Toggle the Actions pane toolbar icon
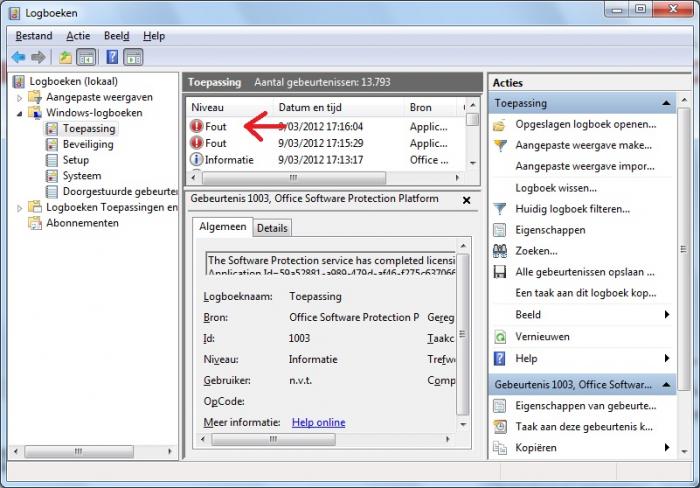 [x=133, y=57]
